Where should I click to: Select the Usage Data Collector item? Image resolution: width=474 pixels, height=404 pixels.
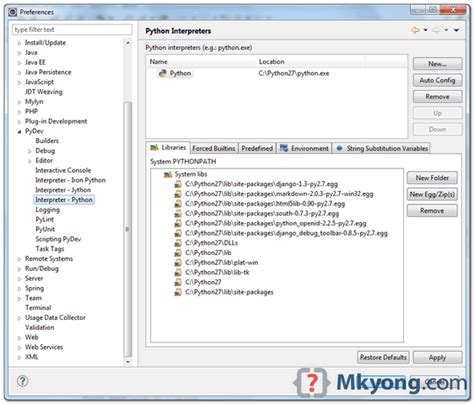coord(55,318)
